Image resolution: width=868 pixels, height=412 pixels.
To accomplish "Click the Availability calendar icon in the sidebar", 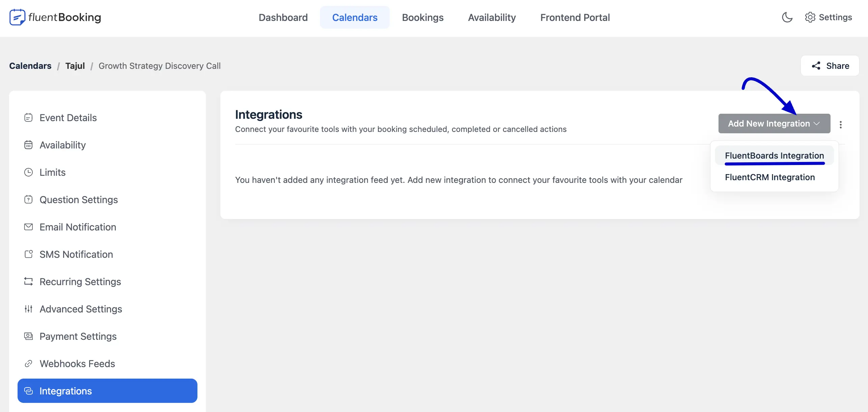I will click(28, 145).
